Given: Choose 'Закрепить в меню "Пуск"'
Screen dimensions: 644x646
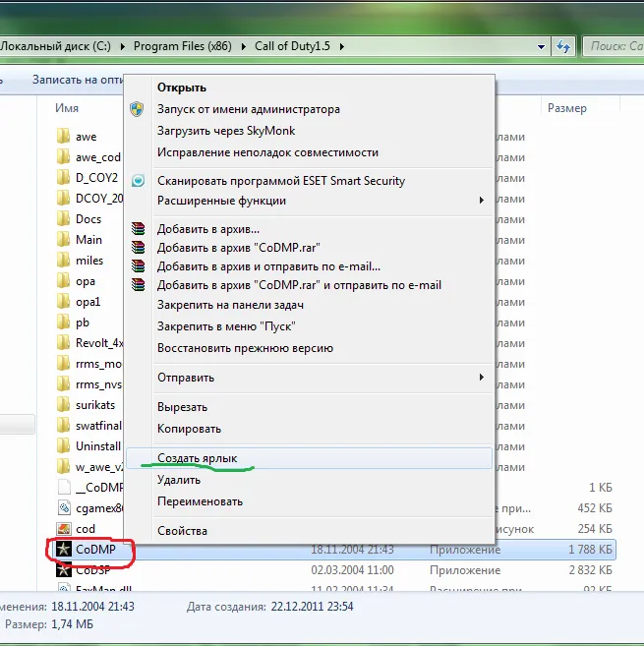Looking at the screenshot, I should pyautogui.click(x=309, y=326).
